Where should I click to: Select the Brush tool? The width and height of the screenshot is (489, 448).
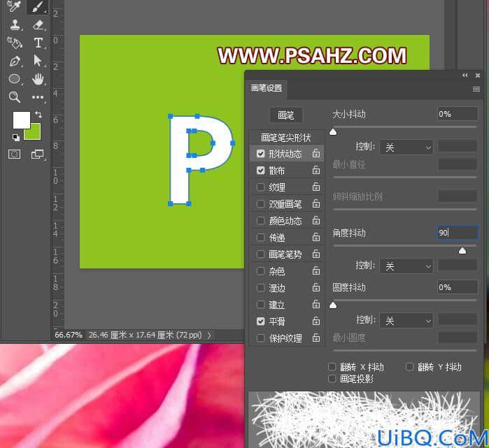pyautogui.click(x=37, y=6)
